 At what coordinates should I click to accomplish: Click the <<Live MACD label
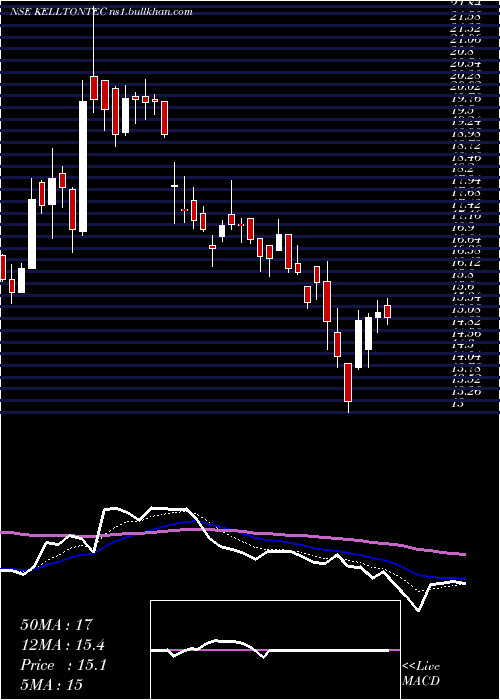pyautogui.click(x=421, y=674)
